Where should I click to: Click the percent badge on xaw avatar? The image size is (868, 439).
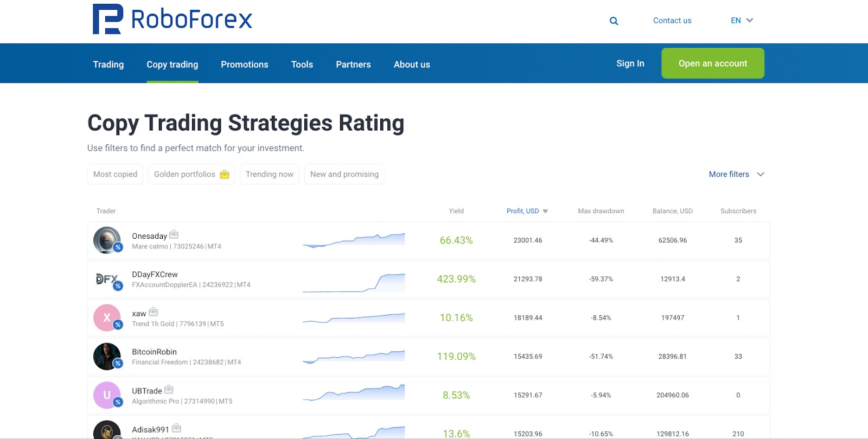point(118,325)
